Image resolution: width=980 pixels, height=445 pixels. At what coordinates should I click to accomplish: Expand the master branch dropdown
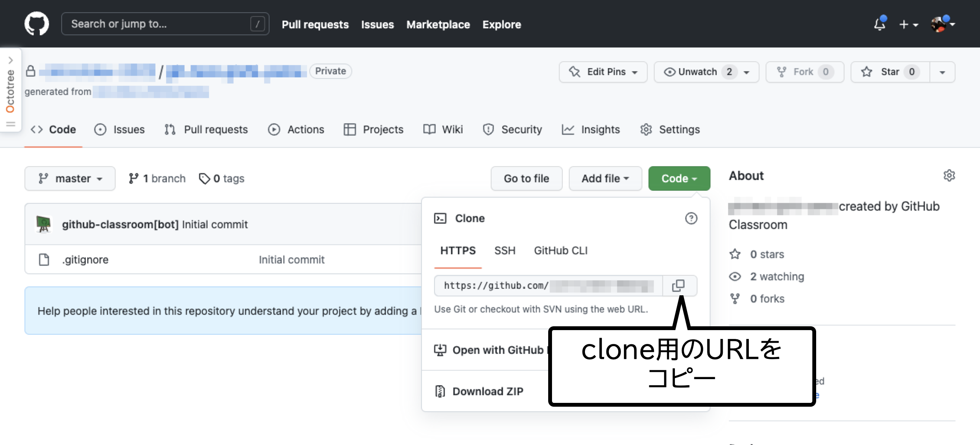(69, 179)
